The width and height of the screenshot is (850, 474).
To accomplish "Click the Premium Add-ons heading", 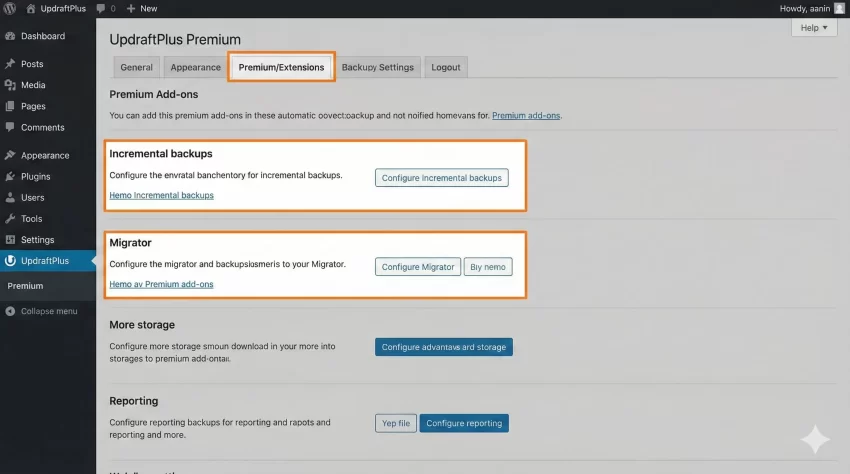I will click(x=153, y=94).
